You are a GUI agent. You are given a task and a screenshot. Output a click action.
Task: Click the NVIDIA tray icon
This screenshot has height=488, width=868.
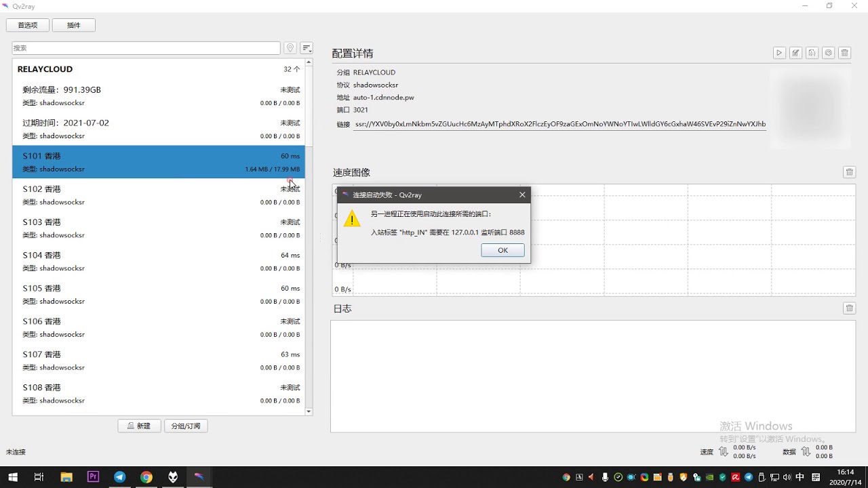tap(709, 477)
